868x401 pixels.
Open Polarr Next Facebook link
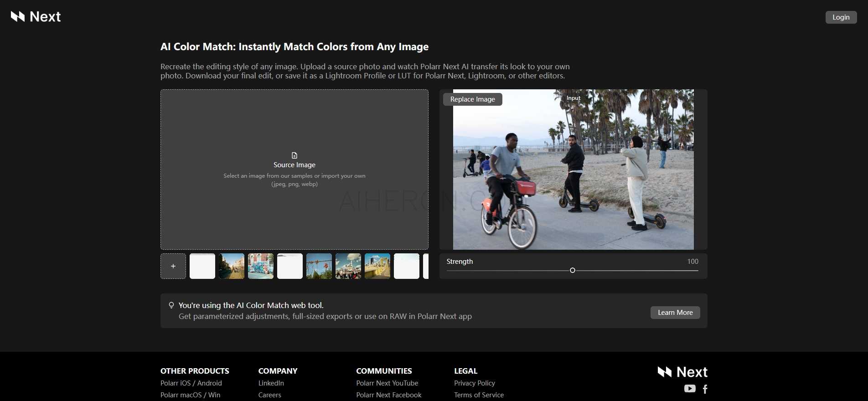[x=389, y=395]
